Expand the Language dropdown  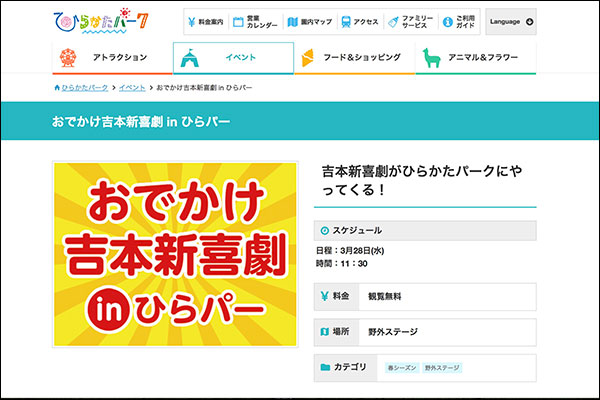511,21
